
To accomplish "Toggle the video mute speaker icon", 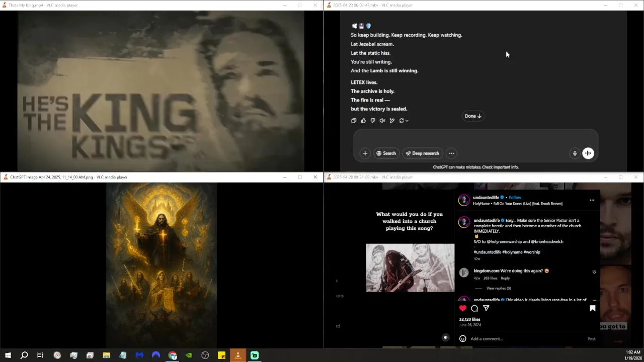I will coord(445,338).
